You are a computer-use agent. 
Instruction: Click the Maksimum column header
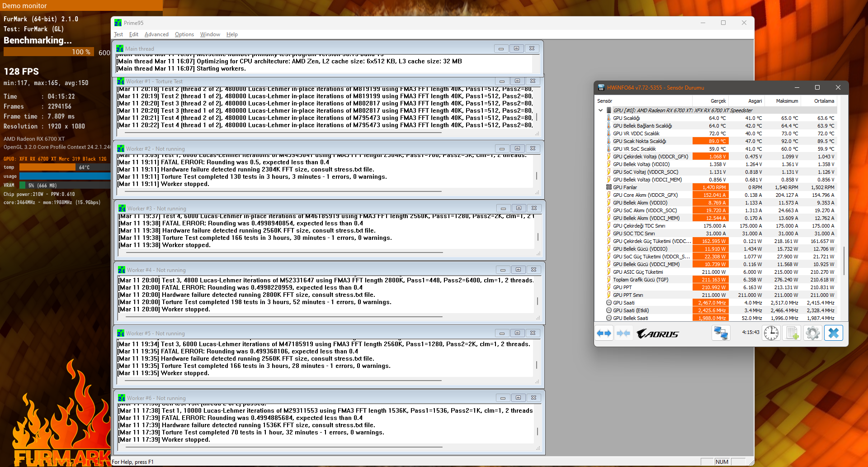[x=787, y=101]
